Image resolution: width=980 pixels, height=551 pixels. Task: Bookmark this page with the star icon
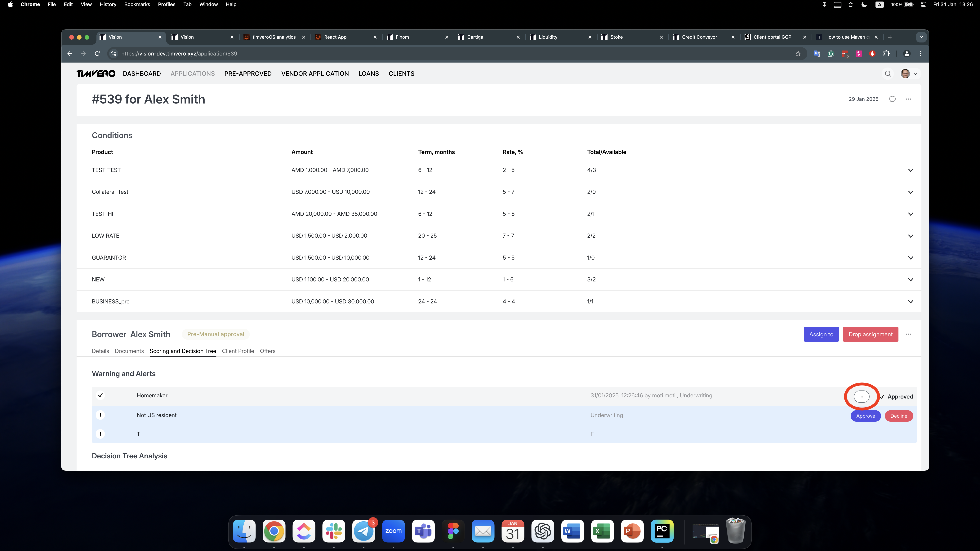click(x=798, y=54)
